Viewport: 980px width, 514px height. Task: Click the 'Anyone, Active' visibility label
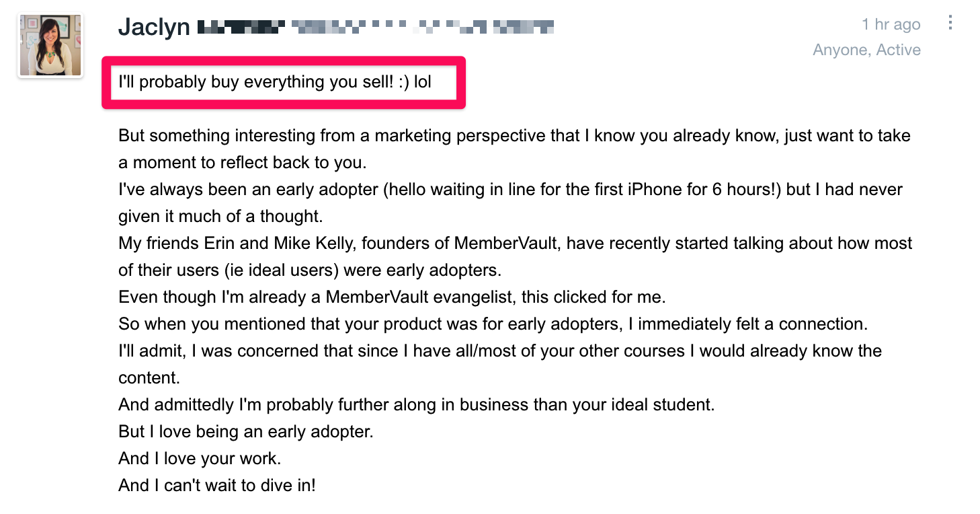click(x=866, y=50)
